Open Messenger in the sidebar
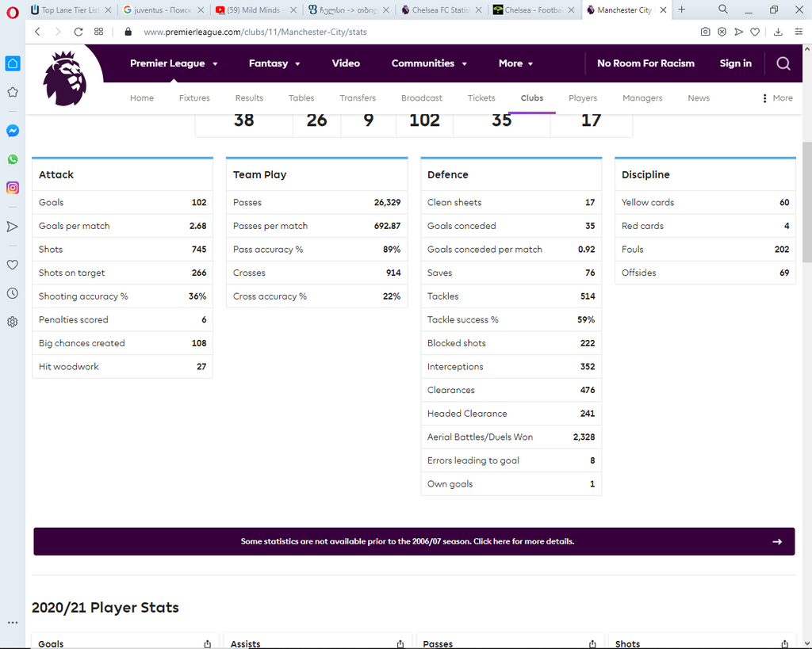This screenshot has width=812, height=649. coord(13,131)
